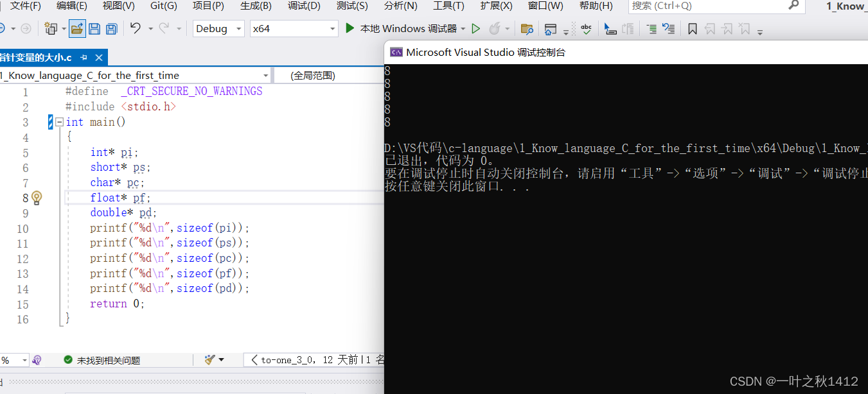Open the Hot Reload options dropdown arrow
Screen dimensions: 868x394
point(508,29)
